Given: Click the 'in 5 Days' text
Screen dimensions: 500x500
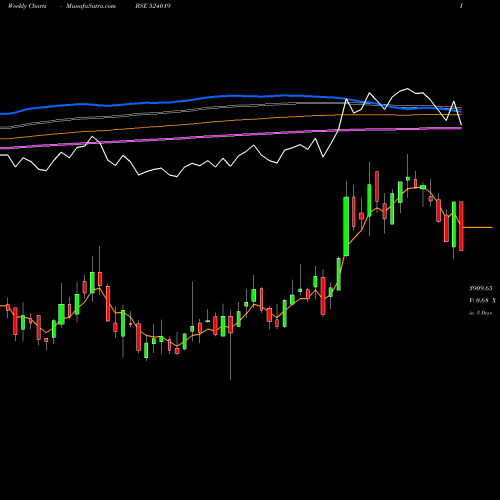Looking at the screenshot, I should point(480,313).
